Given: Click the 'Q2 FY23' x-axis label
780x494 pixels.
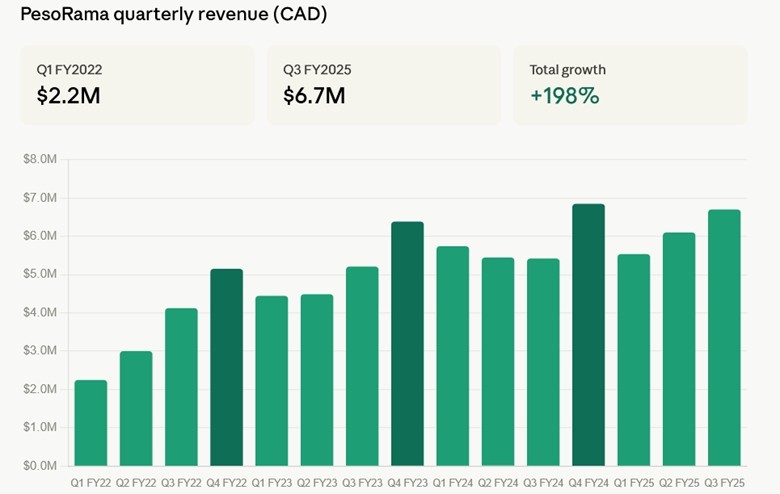Looking at the screenshot, I should pos(317,483).
